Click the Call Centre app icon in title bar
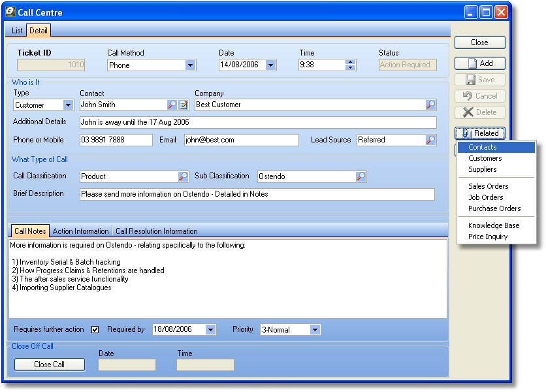The width and height of the screenshot is (546, 392). 10,12
